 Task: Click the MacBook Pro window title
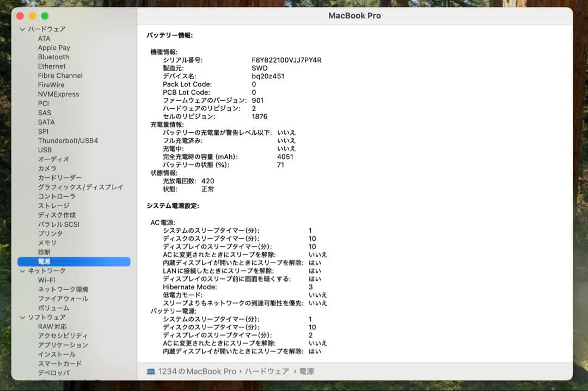[x=355, y=16]
